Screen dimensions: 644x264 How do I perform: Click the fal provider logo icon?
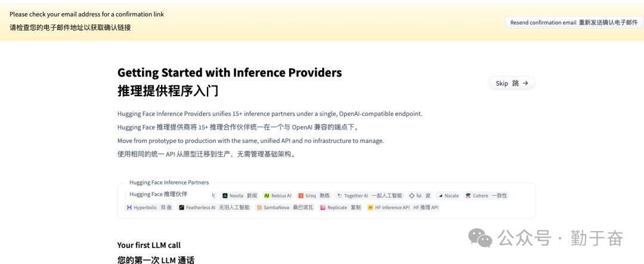click(x=411, y=196)
